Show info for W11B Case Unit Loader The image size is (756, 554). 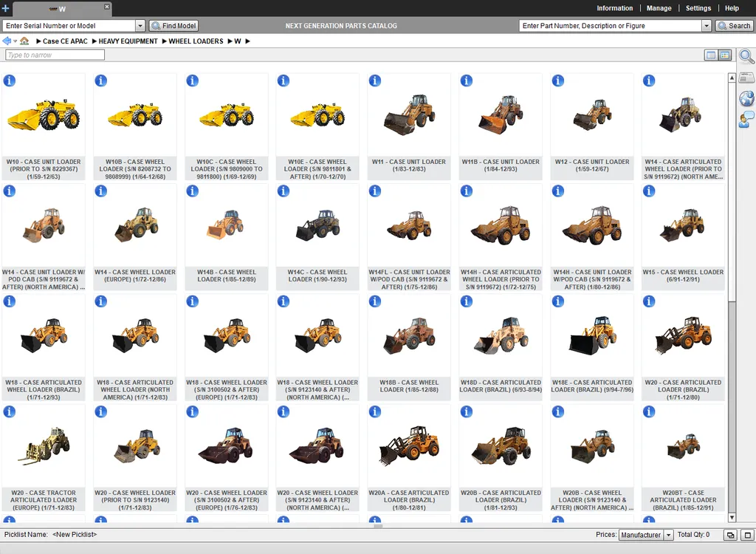click(467, 81)
